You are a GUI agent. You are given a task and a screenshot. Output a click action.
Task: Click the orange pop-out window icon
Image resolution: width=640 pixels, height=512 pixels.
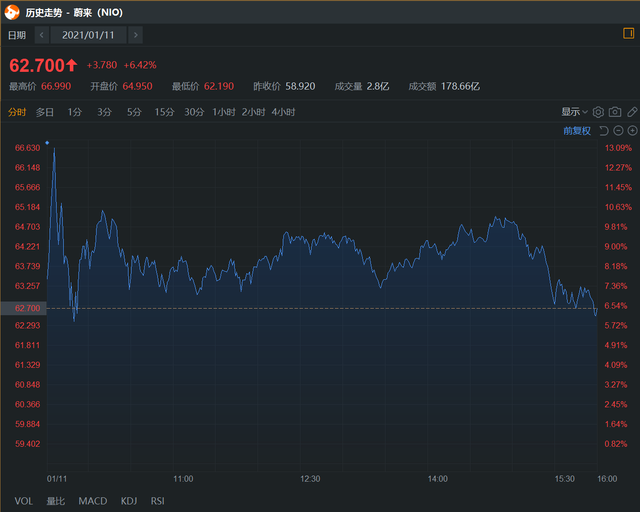[629, 34]
